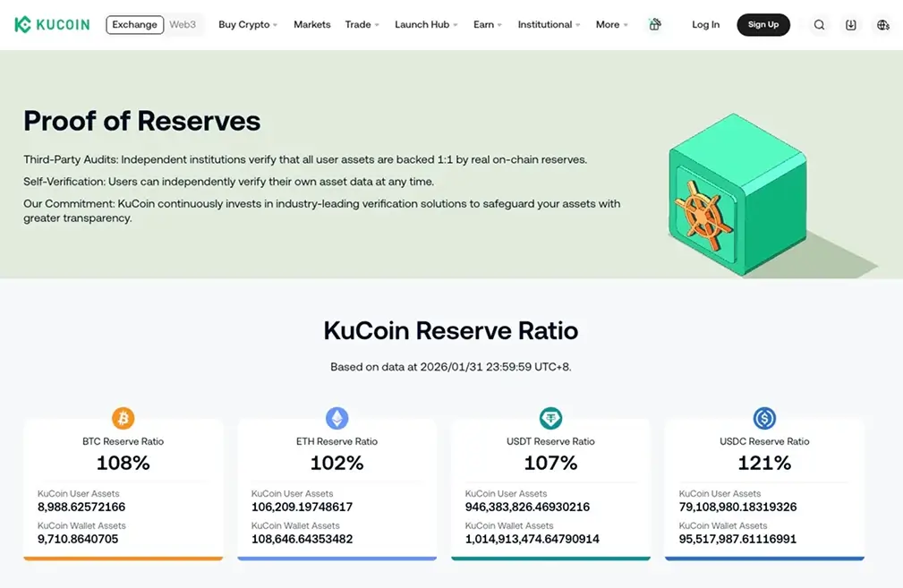Open the Buy Crypto dropdown

click(x=246, y=24)
